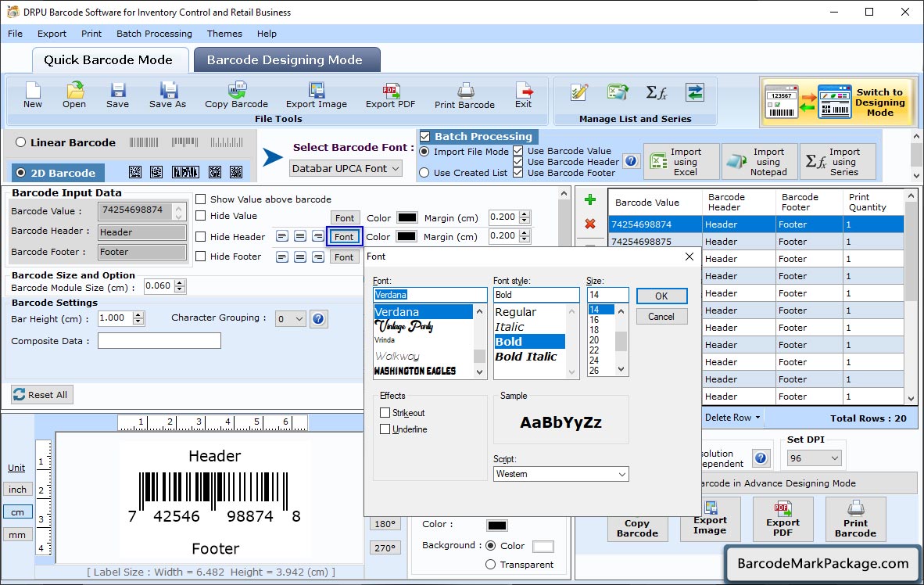Click the swap arrows icon in Manage List
The image size is (924, 585).
[x=695, y=92]
